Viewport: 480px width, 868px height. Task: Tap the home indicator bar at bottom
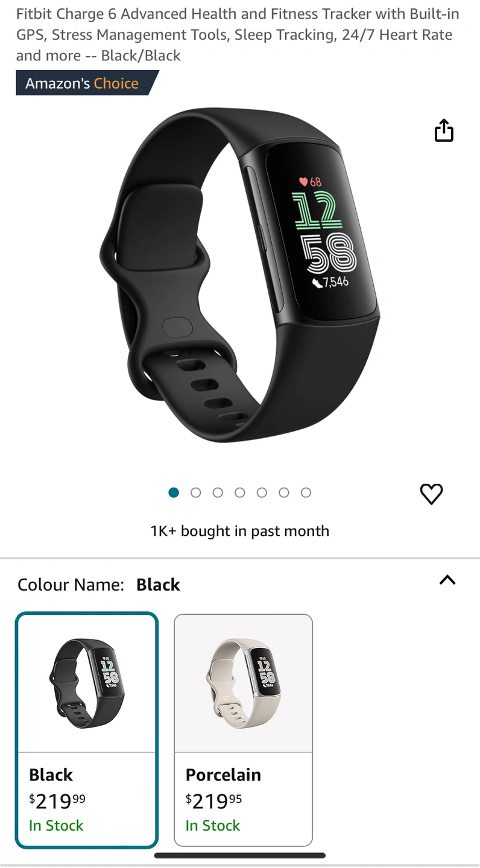click(240, 855)
